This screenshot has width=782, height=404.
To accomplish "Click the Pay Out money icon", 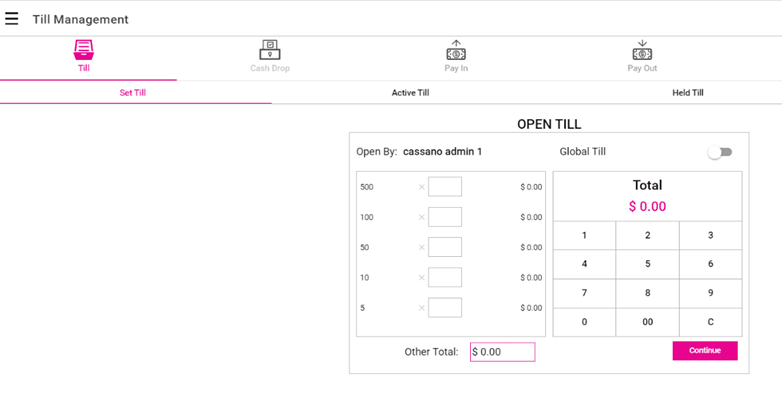I will click(642, 50).
